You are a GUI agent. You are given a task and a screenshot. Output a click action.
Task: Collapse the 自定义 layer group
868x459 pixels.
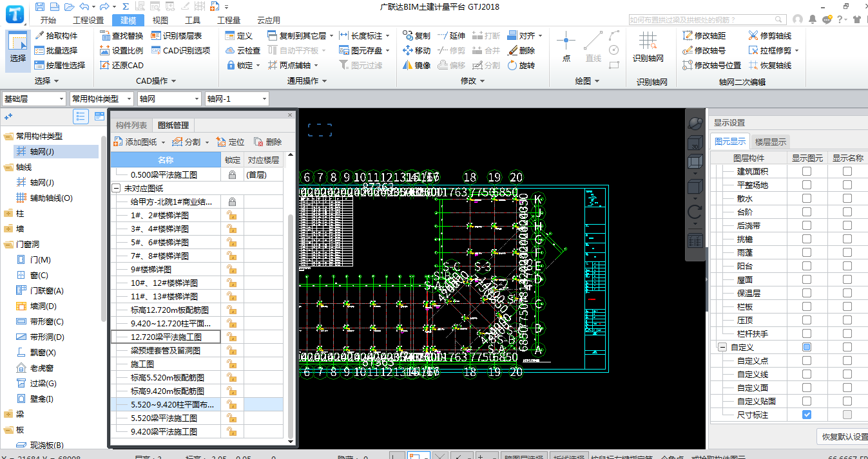pos(722,347)
